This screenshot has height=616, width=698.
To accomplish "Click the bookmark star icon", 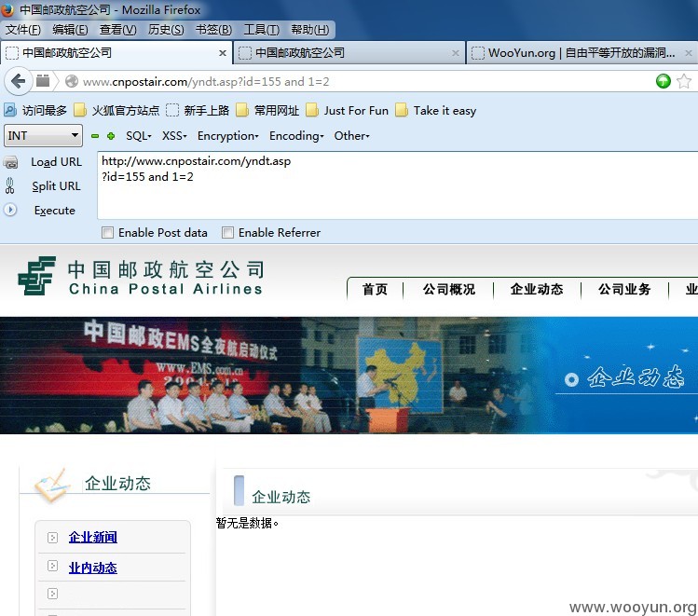I will 684,81.
